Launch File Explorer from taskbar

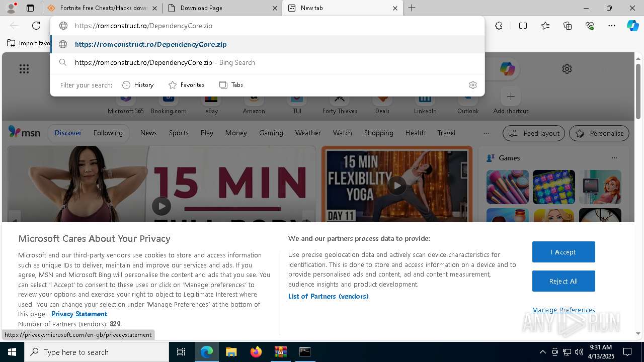[231, 352]
